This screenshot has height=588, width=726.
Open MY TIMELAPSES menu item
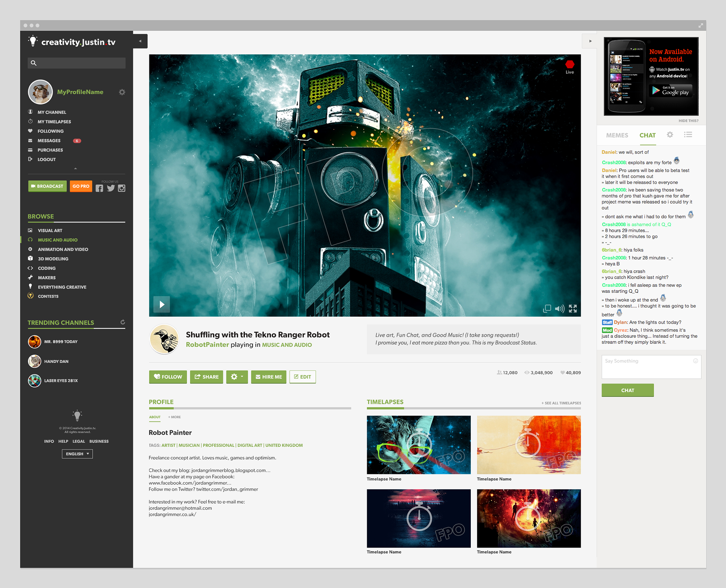(54, 122)
